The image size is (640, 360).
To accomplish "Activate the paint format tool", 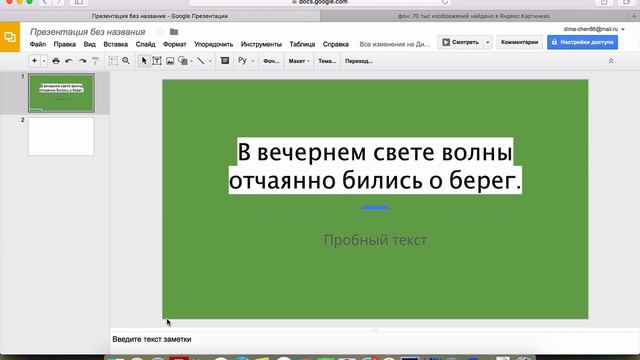I will tap(95, 61).
